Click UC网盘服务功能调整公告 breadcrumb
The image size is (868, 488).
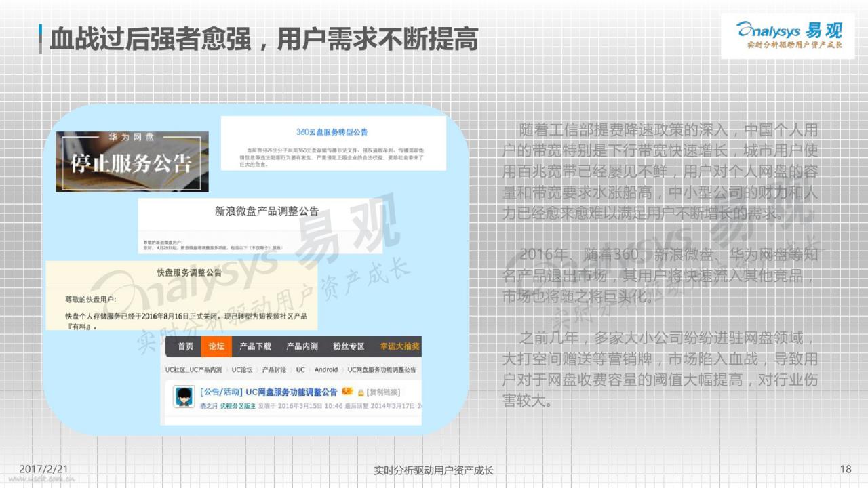382,370
